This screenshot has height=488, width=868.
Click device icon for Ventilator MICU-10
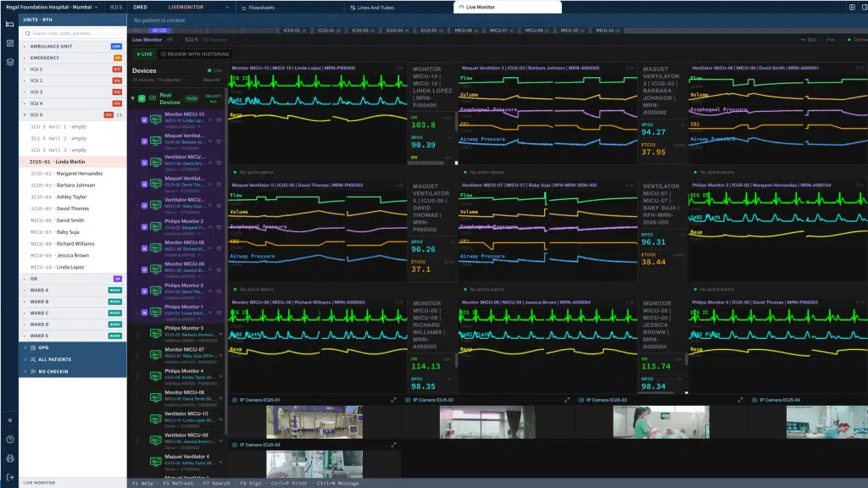coord(156,419)
